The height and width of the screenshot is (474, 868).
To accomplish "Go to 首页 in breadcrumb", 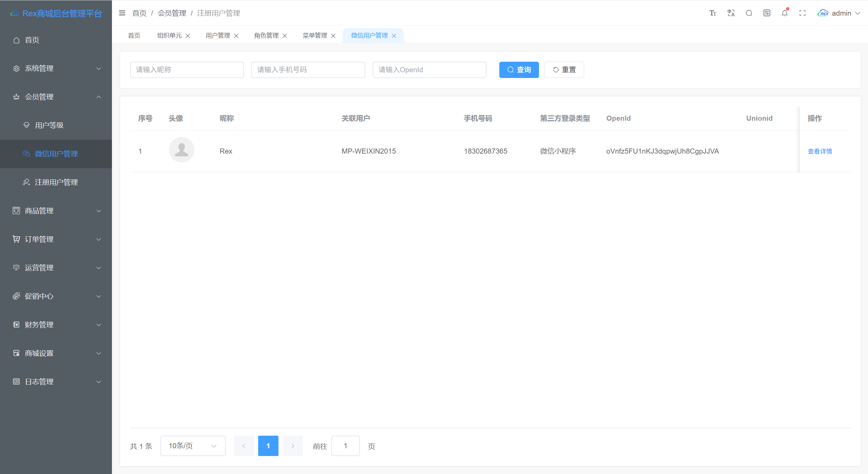I will [x=139, y=13].
